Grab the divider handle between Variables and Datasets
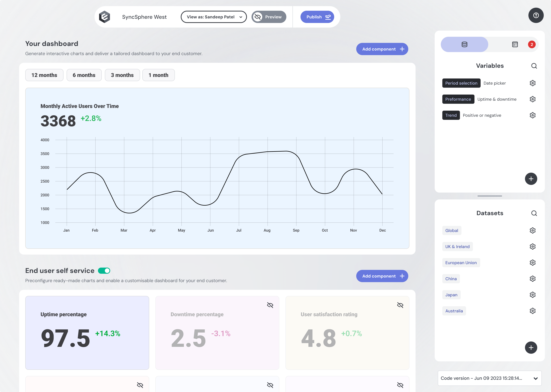Image resolution: width=551 pixels, height=392 pixels. 489,196
